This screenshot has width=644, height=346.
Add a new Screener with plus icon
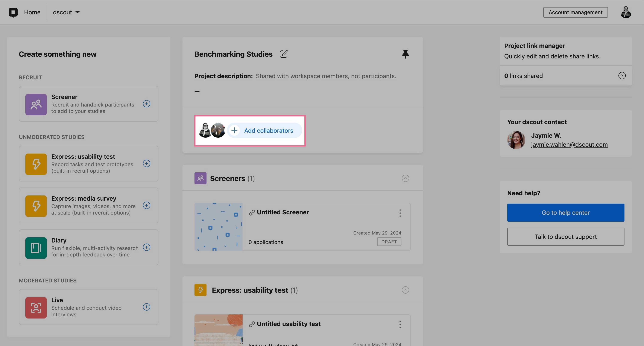tap(146, 104)
